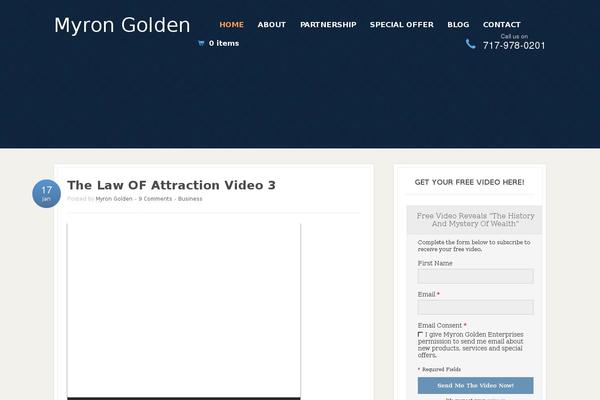This screenshot has height=400, width=600.
Task: Open the Business category link
Action: 190,199
